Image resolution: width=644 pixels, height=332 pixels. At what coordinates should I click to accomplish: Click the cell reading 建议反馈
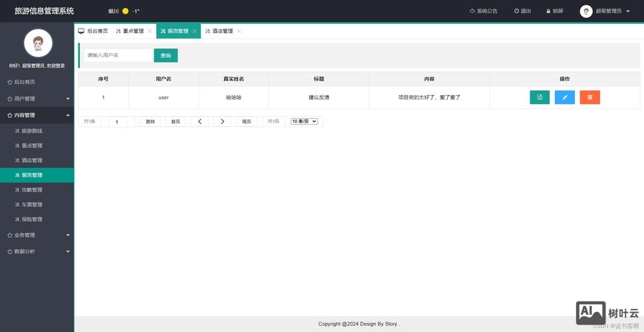pyautogui.click(x=319, y=98)
